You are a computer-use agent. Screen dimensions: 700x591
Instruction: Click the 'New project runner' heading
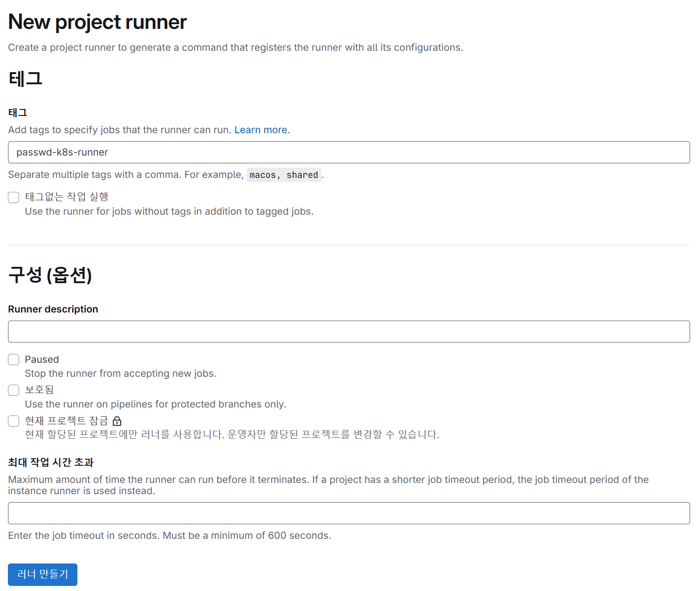click(x=97, y=22)
